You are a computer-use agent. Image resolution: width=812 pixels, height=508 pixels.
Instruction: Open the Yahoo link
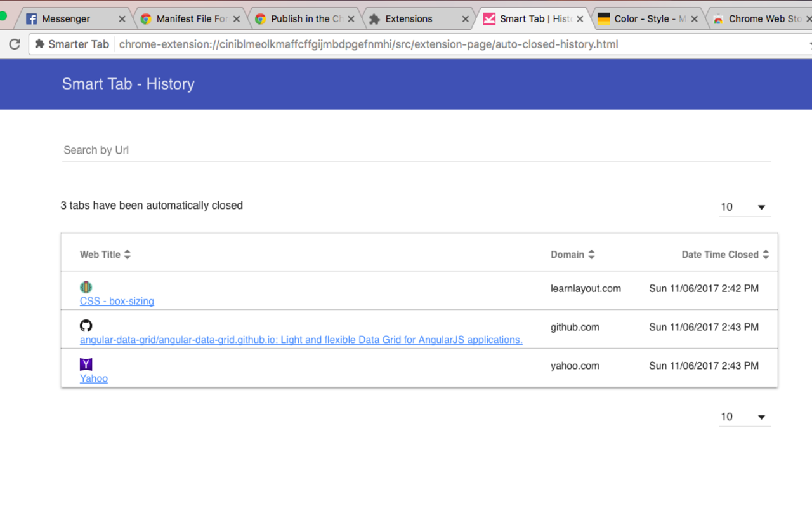pos(94,378)
